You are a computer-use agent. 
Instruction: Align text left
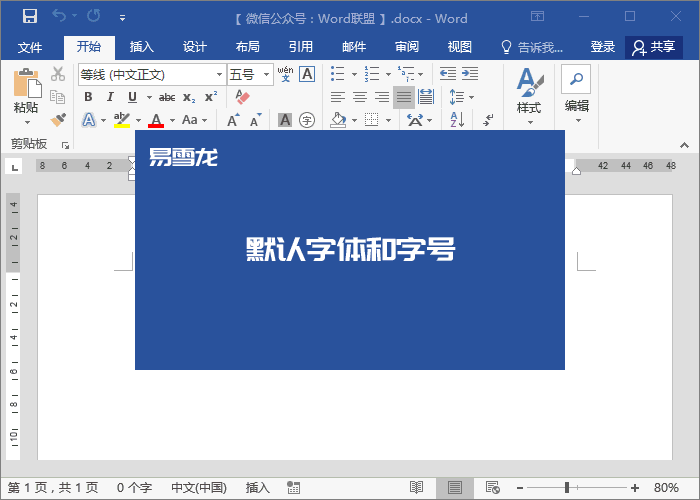[x=338, y=97]
